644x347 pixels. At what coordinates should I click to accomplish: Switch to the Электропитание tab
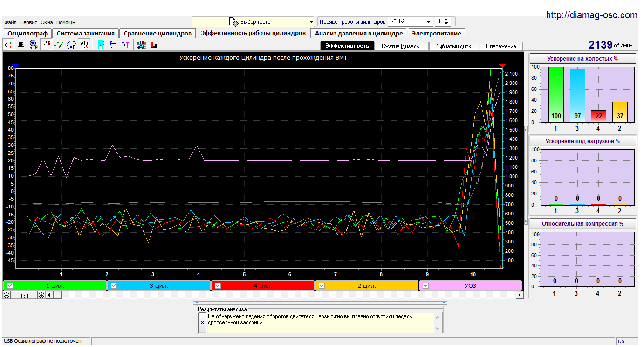pos(437,34)
